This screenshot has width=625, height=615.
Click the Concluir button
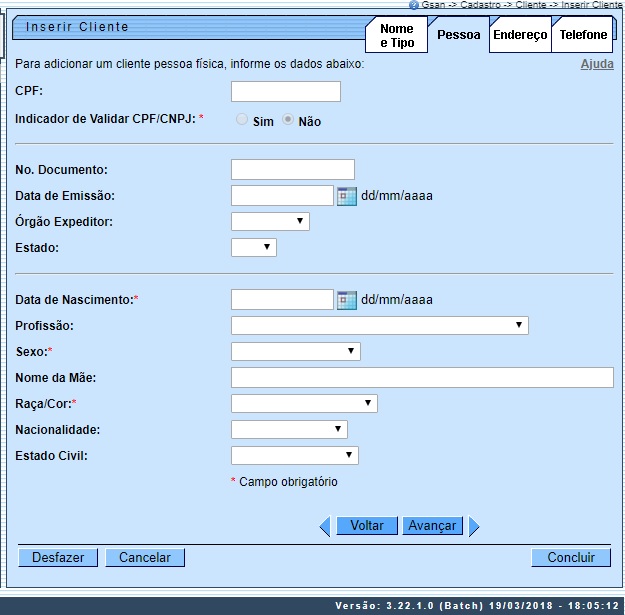(571, 557)
